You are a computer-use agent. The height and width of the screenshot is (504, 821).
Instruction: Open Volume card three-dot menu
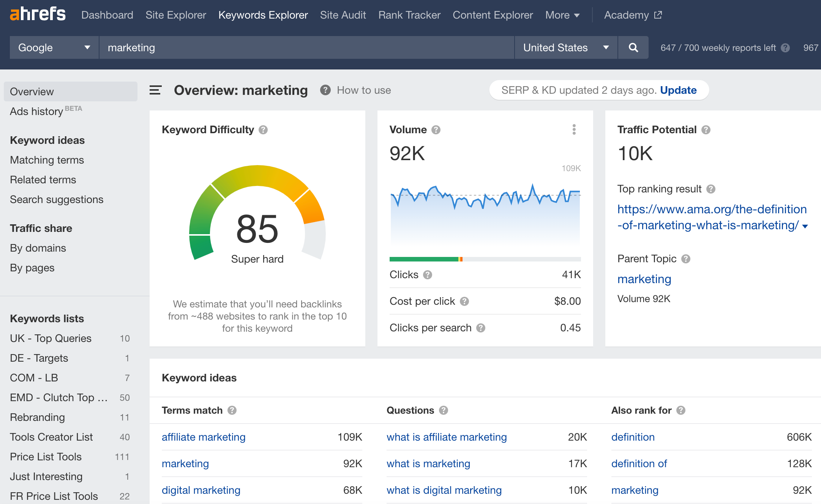click(x=574, y=129)
